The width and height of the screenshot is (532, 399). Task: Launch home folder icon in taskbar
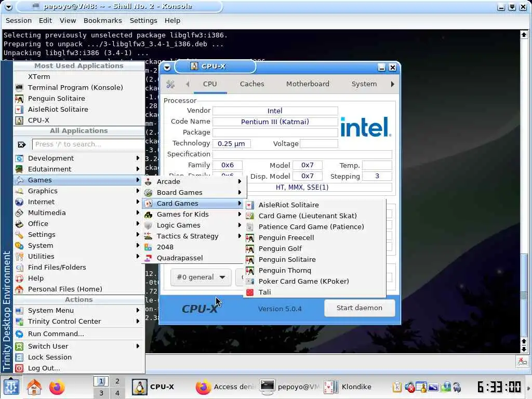34,387
